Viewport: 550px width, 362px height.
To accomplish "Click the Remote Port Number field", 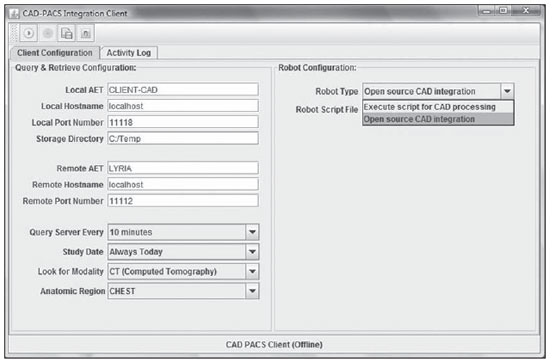I will coord(183,201).
